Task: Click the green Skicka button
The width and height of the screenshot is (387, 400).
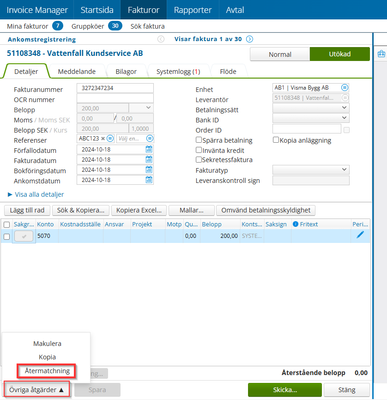Action: (285, 390)
